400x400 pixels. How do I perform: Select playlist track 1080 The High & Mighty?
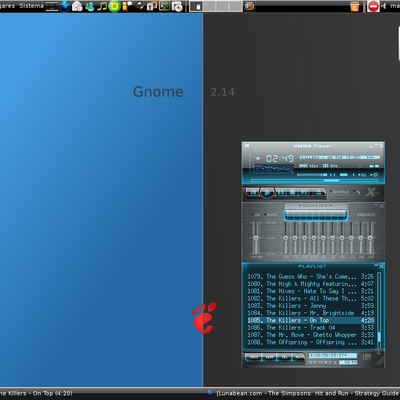pos(310,284)
